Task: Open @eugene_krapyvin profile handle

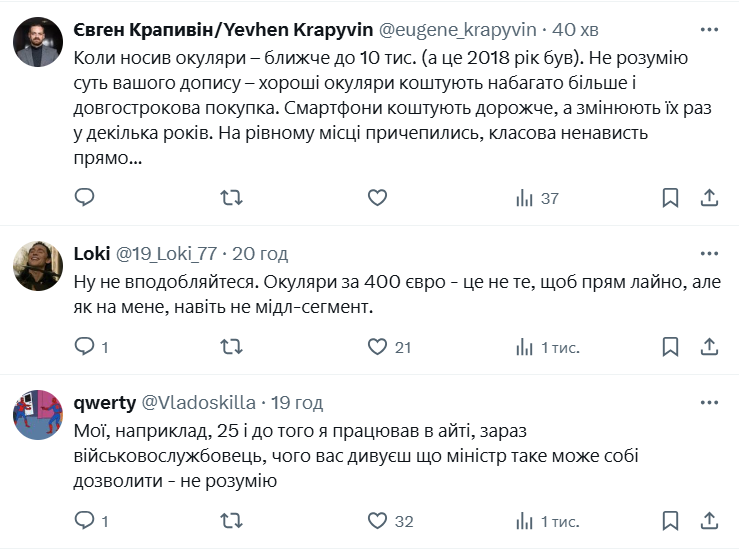Action: 459,29
